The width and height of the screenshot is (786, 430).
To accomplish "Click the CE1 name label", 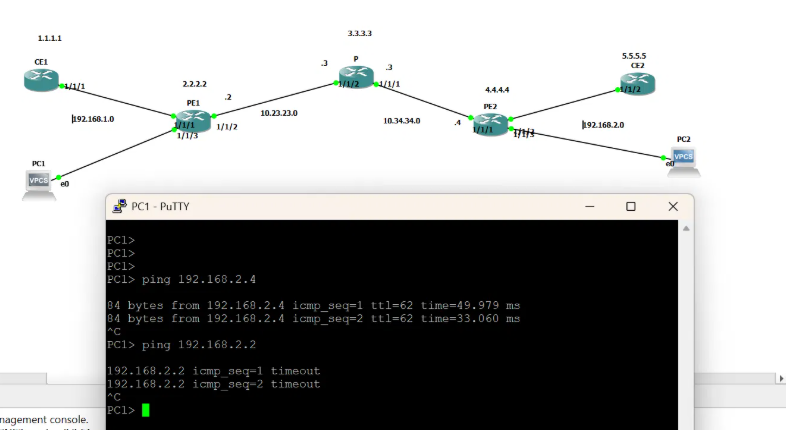I will [x=41, y=62].
